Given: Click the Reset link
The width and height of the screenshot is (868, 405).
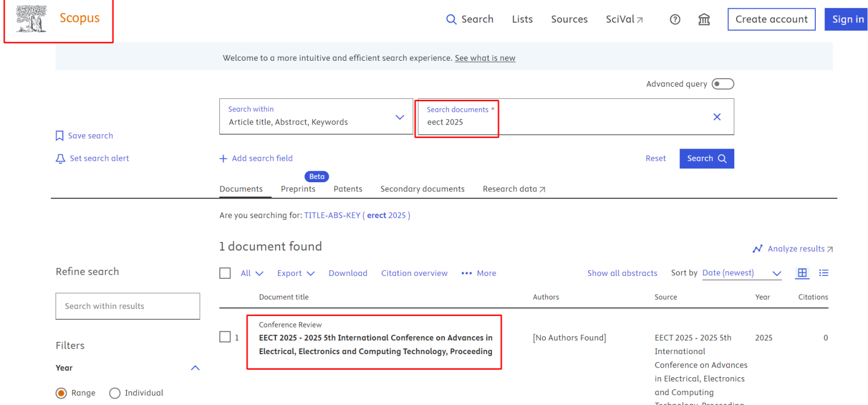Looking at the screenshot, I should point(656,159).
